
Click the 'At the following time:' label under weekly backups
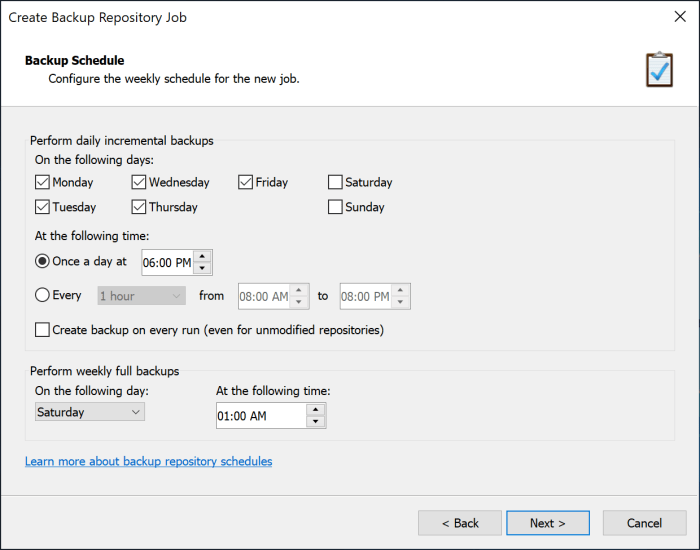[x=273, y=391]
